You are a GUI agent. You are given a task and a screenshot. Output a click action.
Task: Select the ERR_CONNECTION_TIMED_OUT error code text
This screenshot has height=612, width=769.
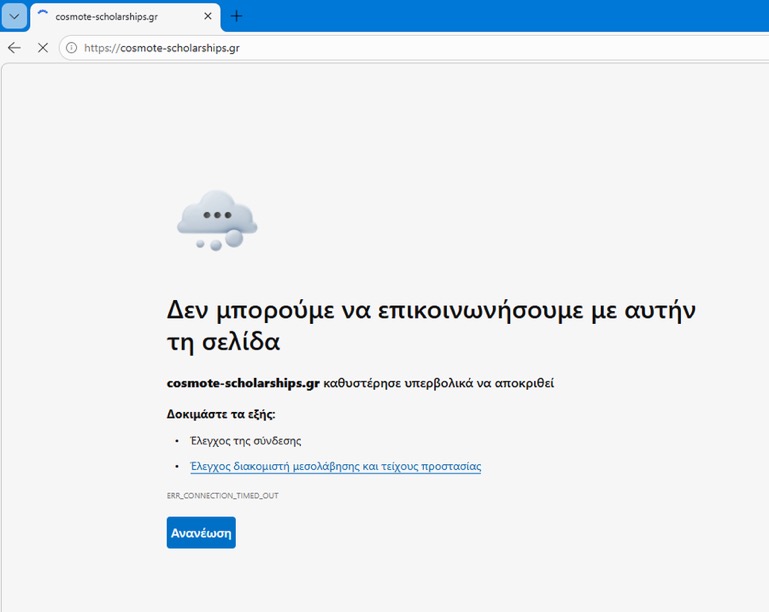(223, 496)
